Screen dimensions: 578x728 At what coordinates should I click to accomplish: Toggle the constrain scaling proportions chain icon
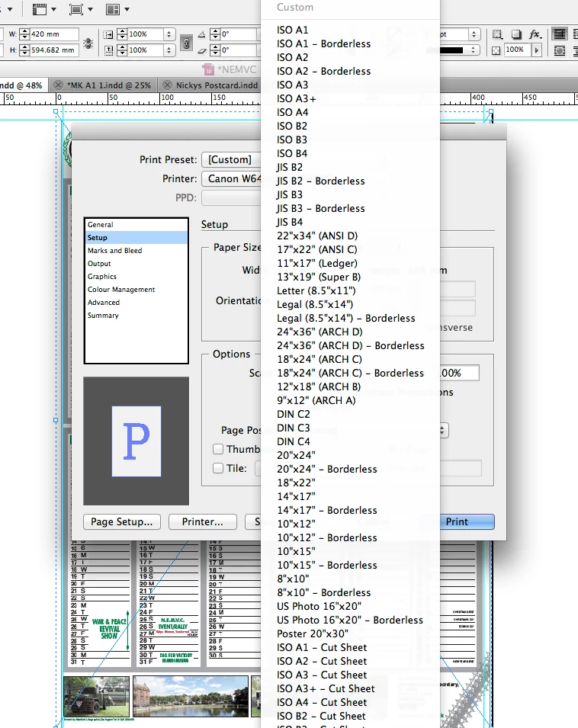pyautogui.click(x=186, y=43)
